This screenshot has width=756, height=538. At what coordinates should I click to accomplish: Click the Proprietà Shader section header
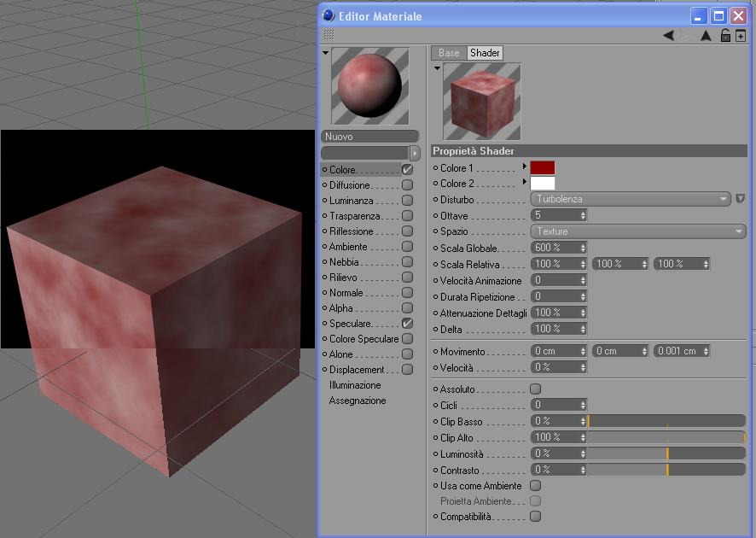(589, 151)
